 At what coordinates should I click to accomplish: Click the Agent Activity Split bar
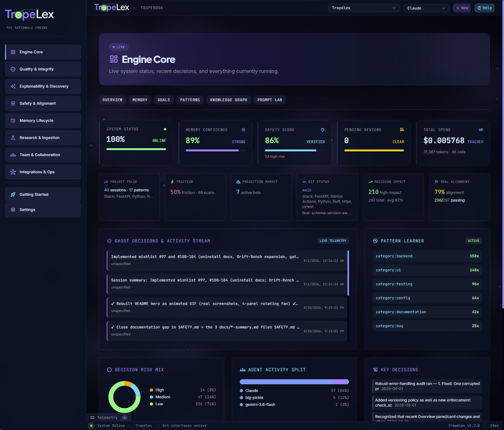tap(294, 382)
